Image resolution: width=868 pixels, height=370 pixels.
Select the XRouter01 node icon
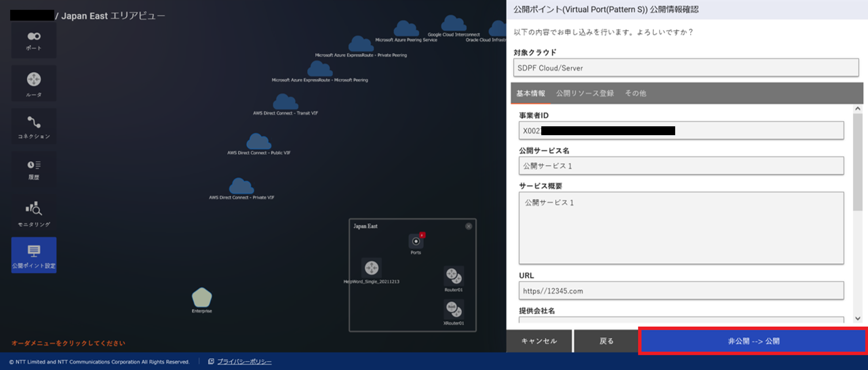point(453,309)
